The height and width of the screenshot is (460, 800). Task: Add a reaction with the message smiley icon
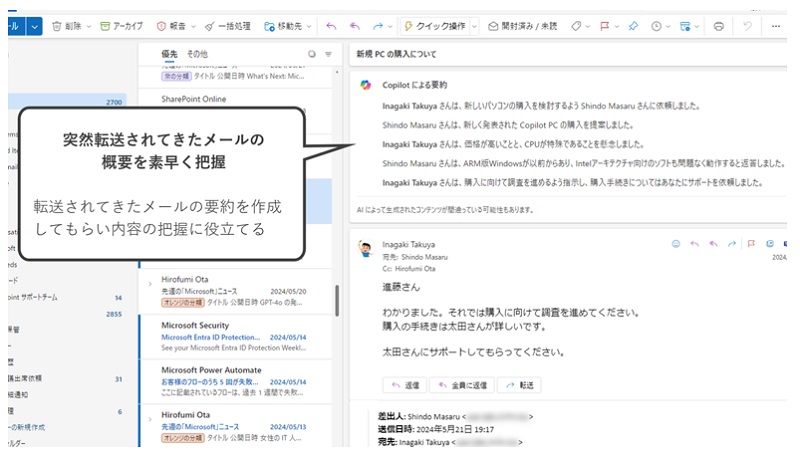pos(676,244)
